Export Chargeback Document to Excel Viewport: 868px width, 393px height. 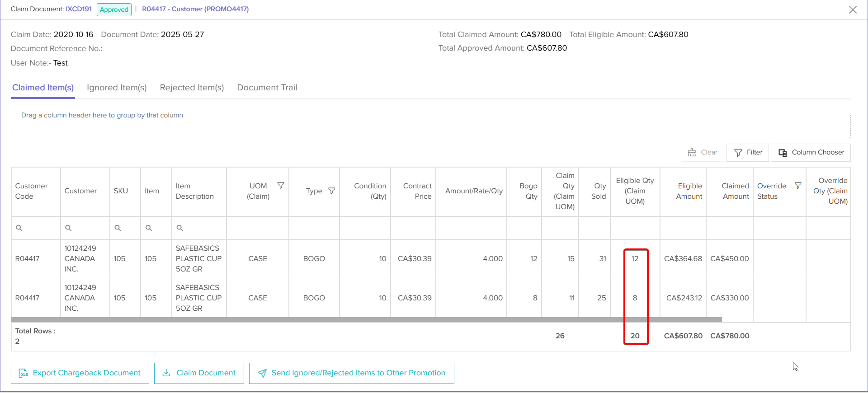coord(80,373)
